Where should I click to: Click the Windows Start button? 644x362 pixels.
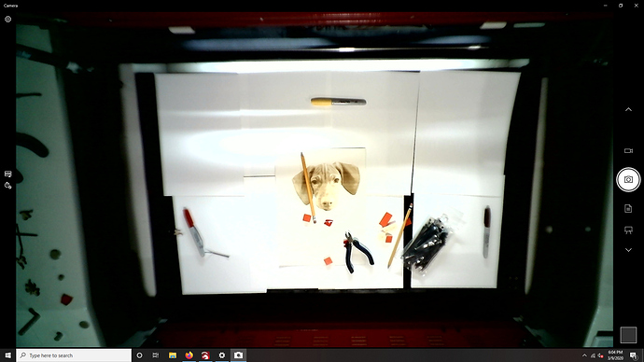click(x=7, y=355)
